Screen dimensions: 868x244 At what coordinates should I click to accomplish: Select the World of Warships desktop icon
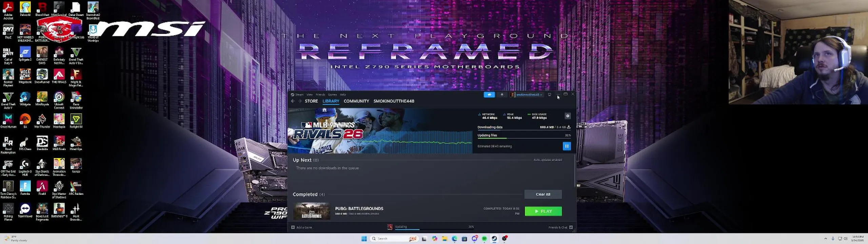93,33
